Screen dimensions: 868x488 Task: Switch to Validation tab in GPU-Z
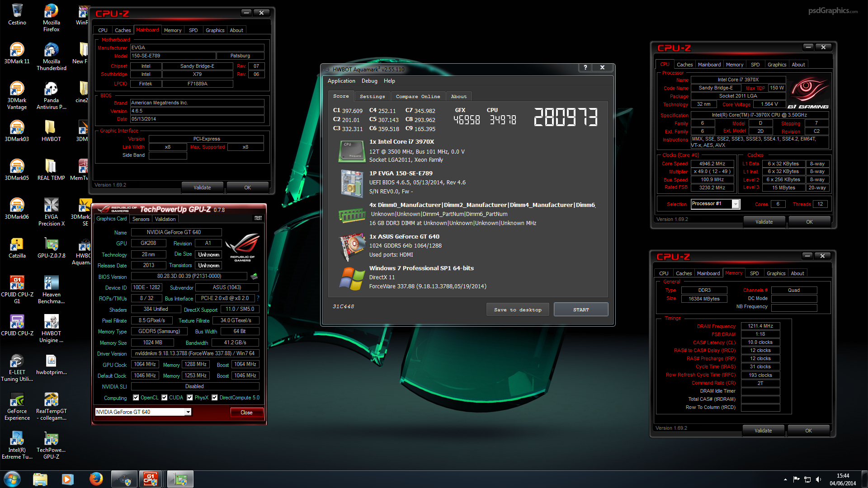point(165,219)
